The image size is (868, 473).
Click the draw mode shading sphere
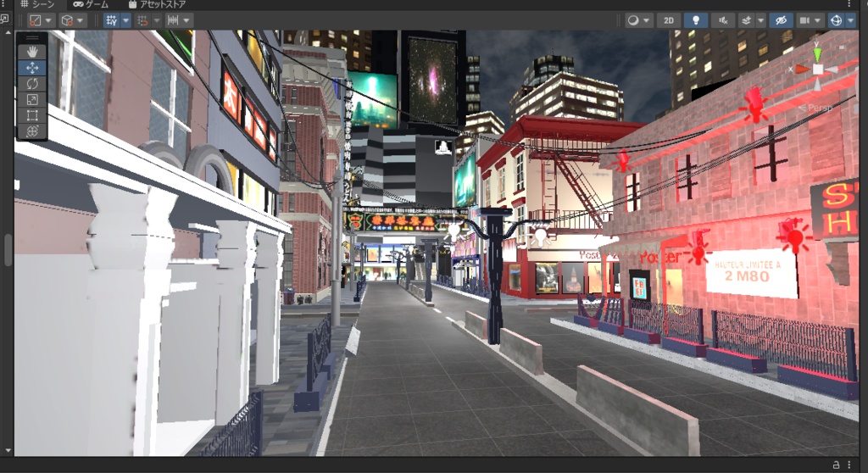pos(632,20)
